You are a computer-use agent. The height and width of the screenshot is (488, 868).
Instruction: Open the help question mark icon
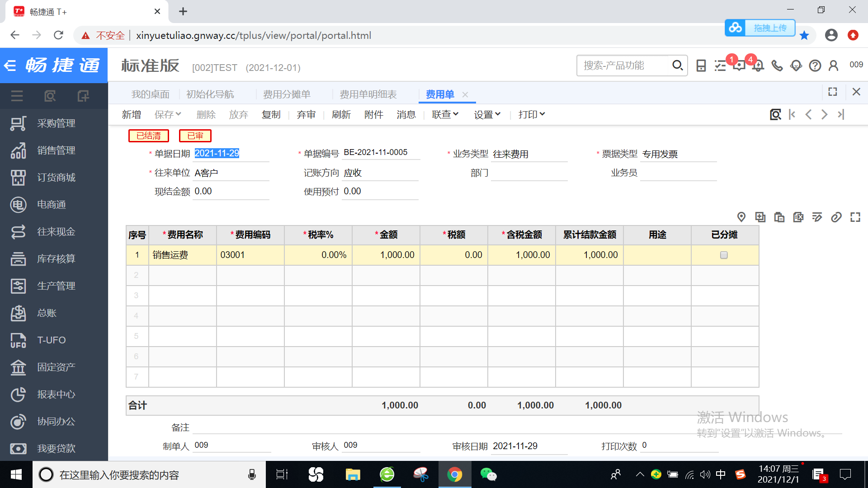click(x=815, y=66)
